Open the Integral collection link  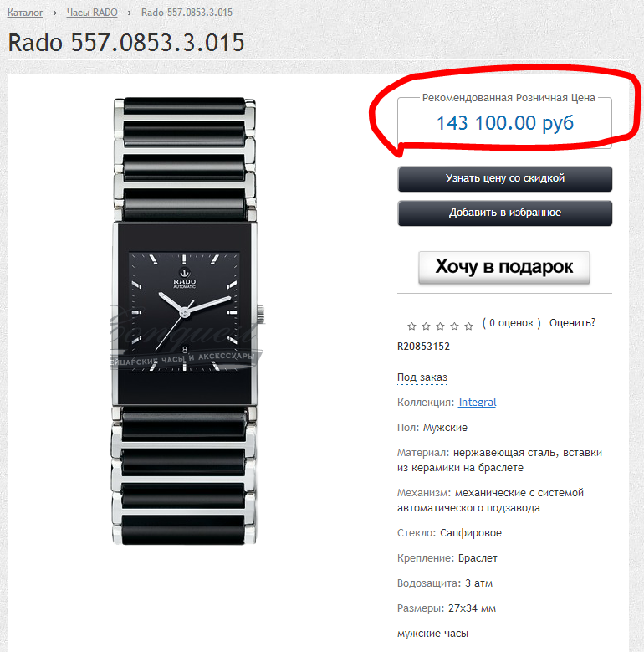(478, 403)
